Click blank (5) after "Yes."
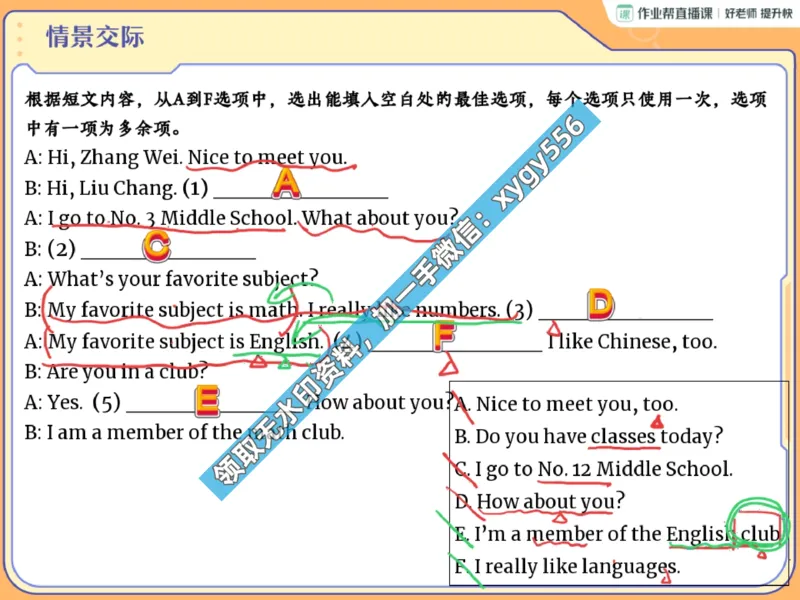This screenshot has height=600, width=800. tap(214, 402)
